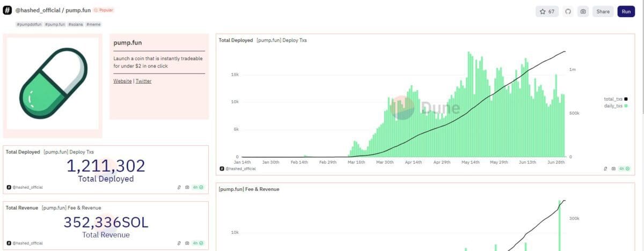Click the 352,336SOL counter value
This screenshot has width=644, height=251.
pos(106,222)
